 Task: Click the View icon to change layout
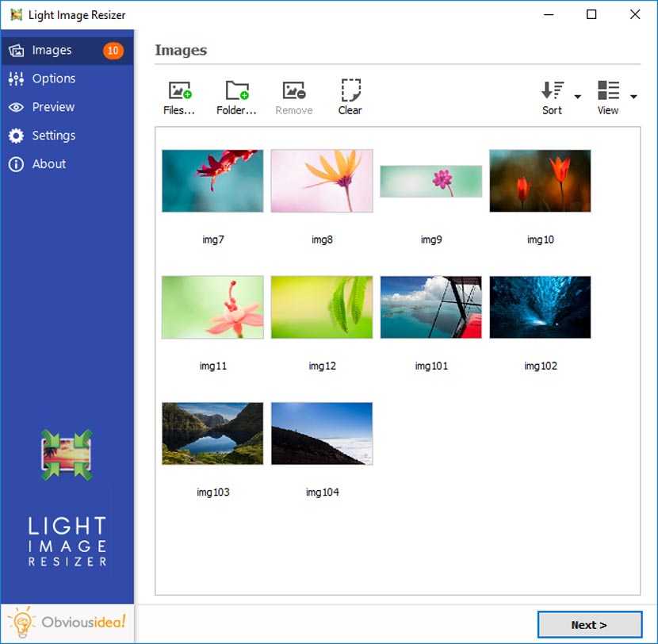(607, 94)
